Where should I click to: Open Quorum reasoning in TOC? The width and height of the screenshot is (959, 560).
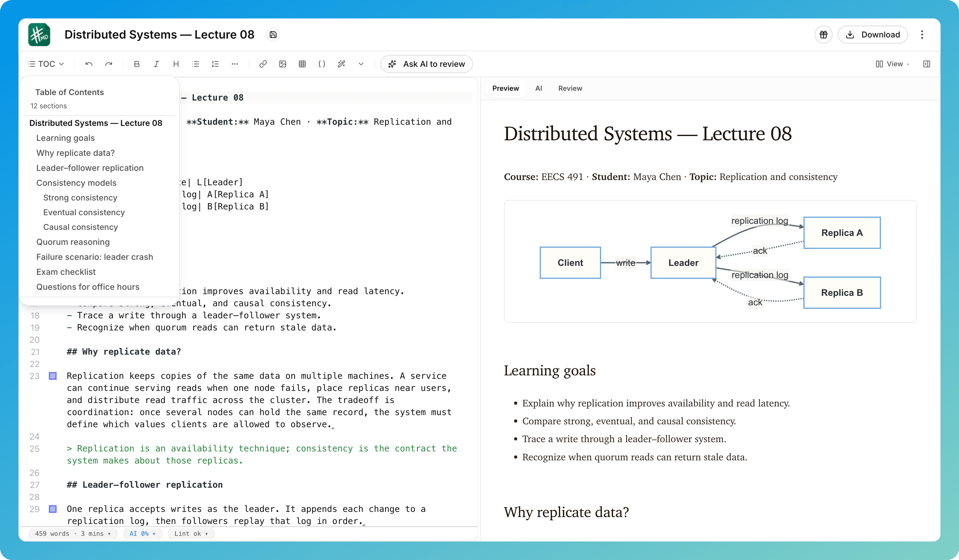[73, 242]
